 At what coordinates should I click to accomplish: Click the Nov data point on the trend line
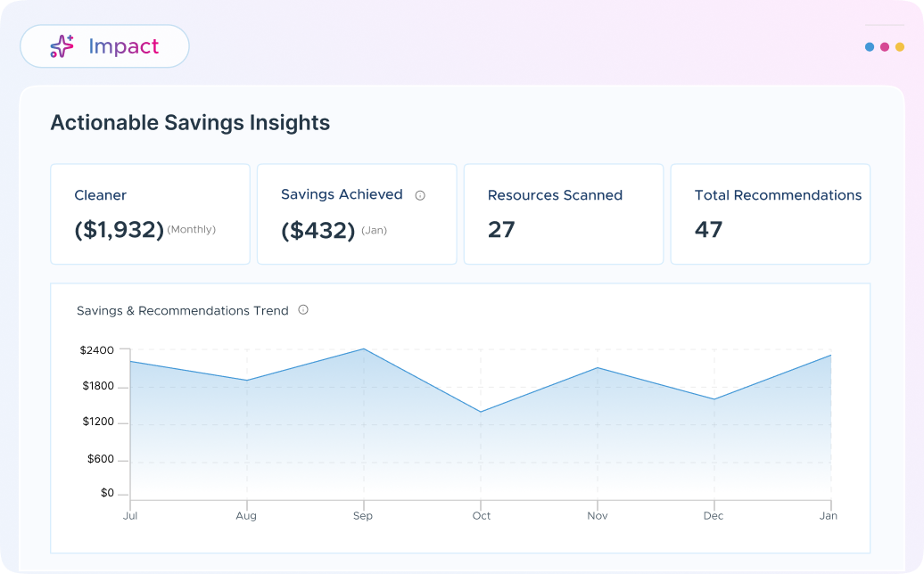(x=597, y=368)
